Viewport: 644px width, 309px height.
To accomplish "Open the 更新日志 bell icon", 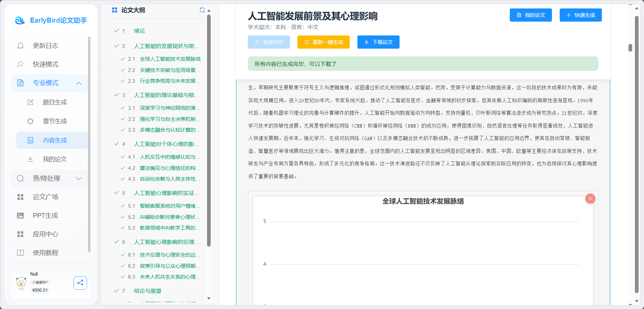I will click(20, 45).
